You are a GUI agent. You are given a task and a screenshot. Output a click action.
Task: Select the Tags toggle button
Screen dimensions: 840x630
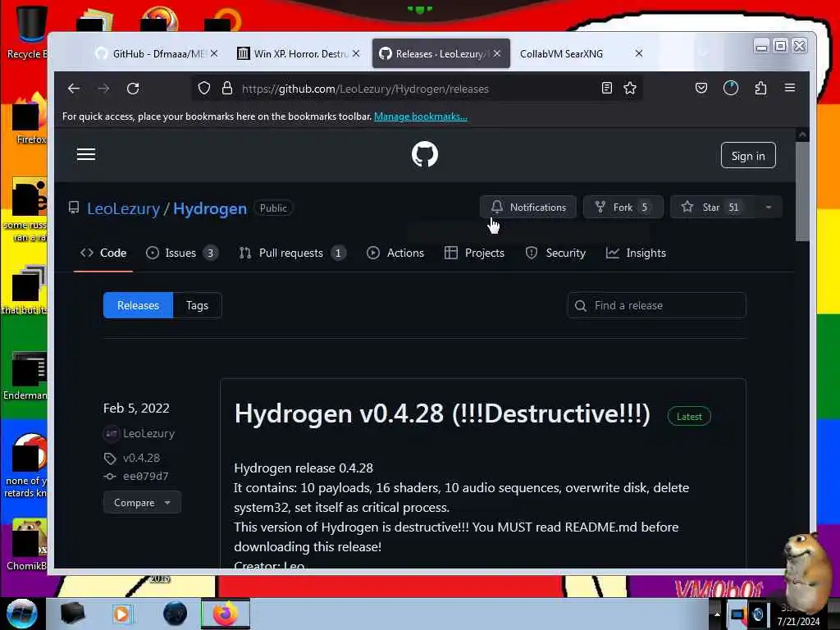coord(197,305)
